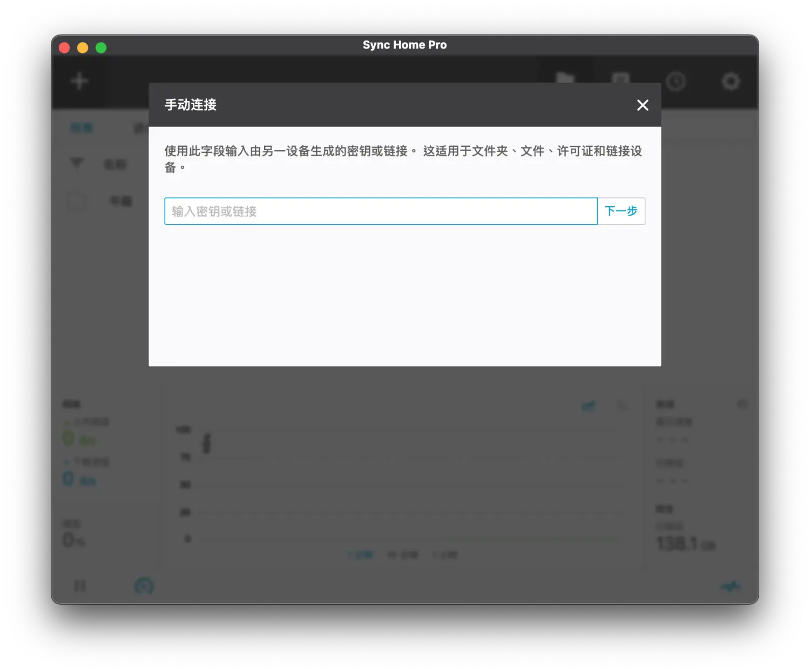Select the first time-range option under chart
This screenshot has height=672, width=810.
(x=360, y=555)
